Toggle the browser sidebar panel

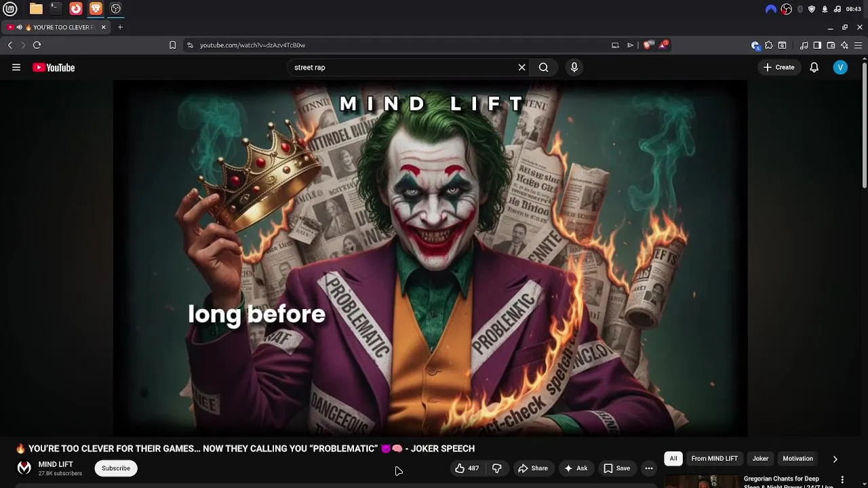coord(817,45)
